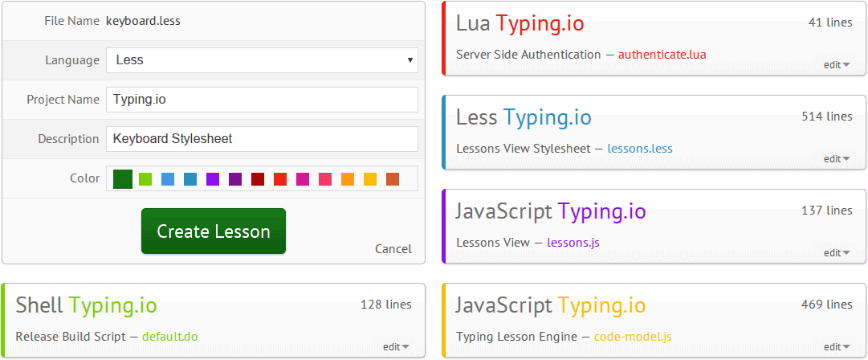Cancel the lesson creation form
The height and width of the screenshot is (360, 868).
(393, 248)
